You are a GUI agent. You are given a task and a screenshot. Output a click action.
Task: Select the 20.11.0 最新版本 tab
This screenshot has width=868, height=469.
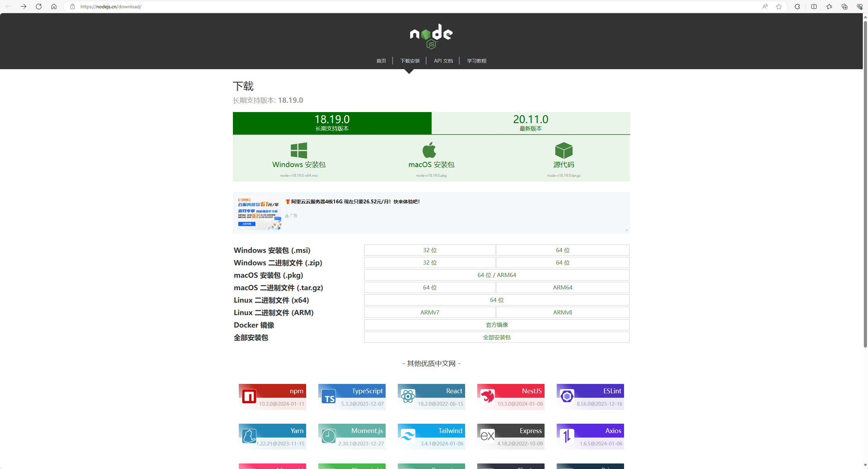[x=531, y=123]
